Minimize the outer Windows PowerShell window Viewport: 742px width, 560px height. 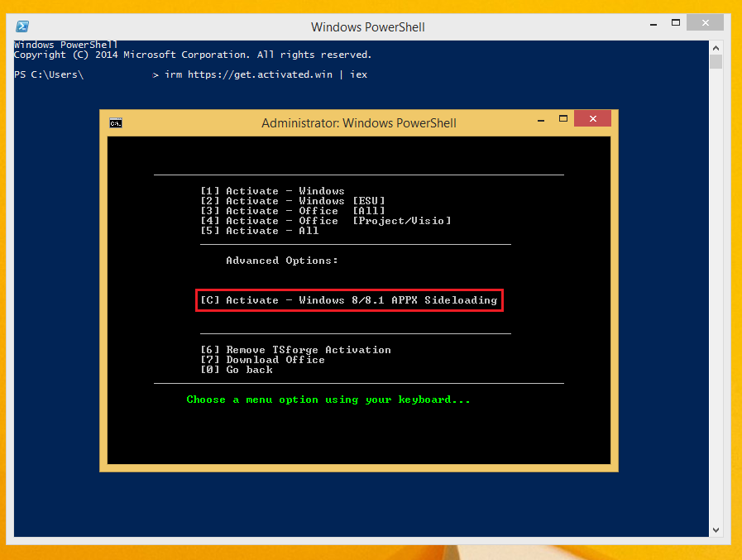[653, 24]
